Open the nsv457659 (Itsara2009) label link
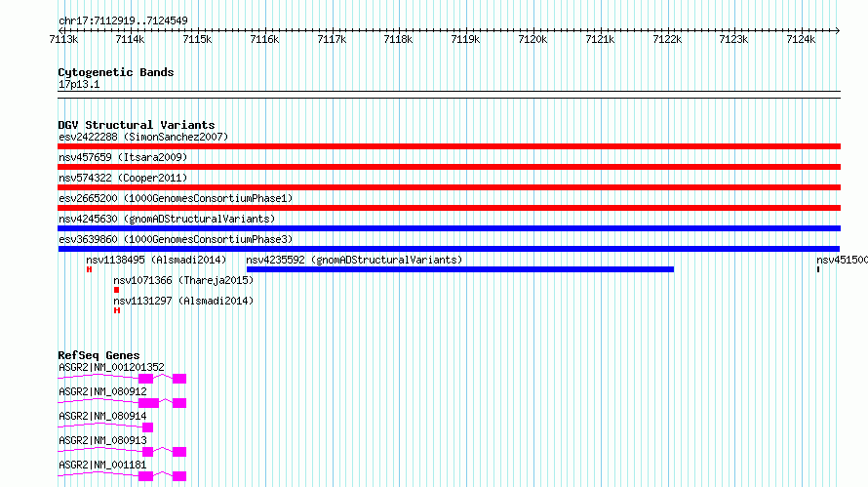 [123, 157]
